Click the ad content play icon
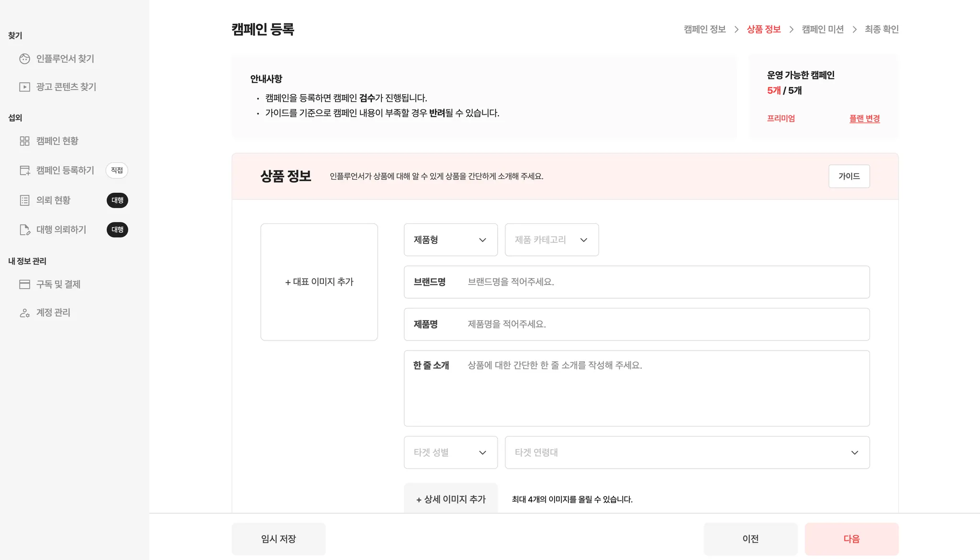The image size is (980, 560). coord(24,87)
